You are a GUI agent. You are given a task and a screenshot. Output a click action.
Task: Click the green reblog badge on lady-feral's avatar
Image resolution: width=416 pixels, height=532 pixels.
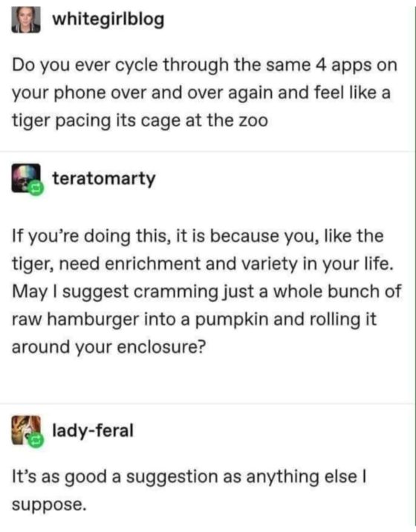(x=37, y=441)
